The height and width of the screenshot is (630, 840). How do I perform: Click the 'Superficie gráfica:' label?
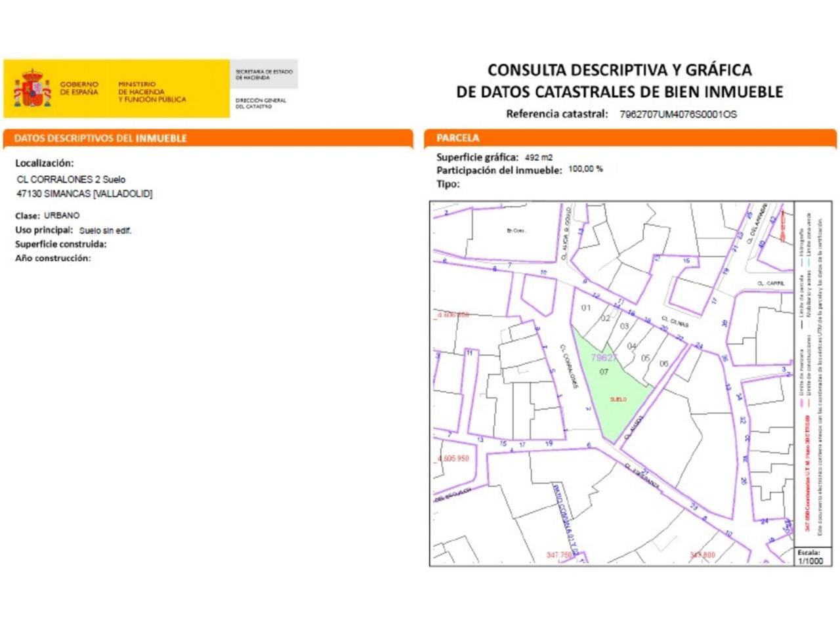pyautogui.click(x=478, y=157)
